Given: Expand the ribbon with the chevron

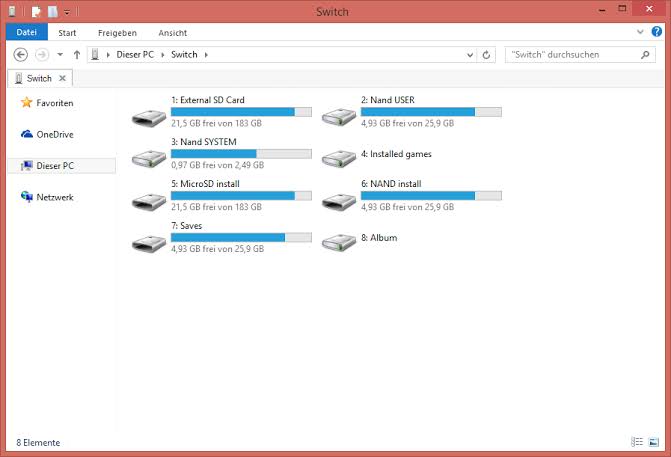Looking at the screenshot, I should tap(640, 32).
